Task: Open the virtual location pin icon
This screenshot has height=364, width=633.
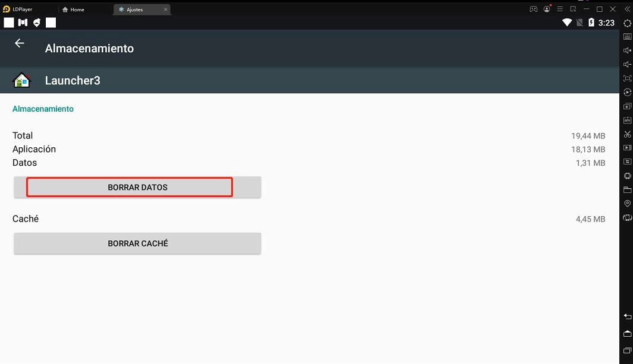Action: pyautogui.click(x=627, y=204)
